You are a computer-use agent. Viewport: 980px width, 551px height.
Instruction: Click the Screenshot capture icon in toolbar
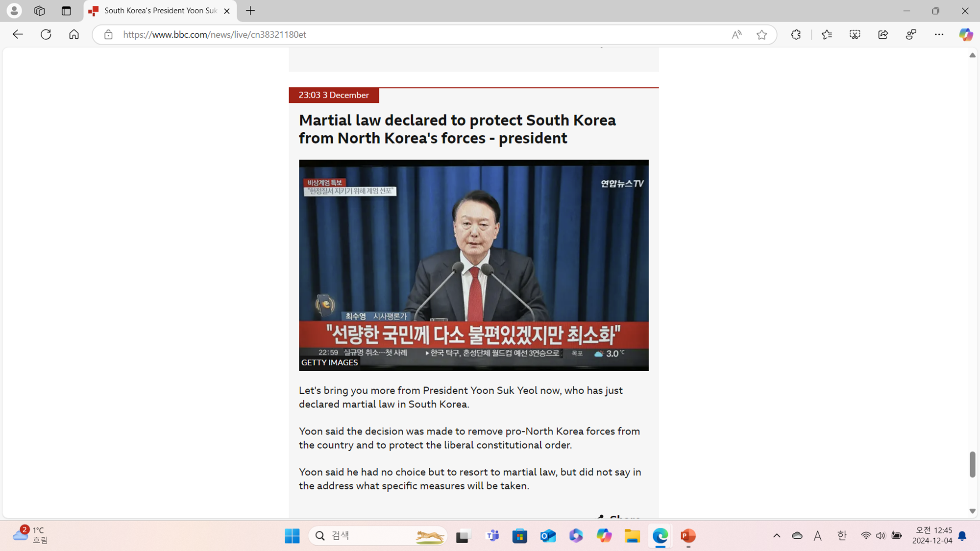[855, 34]
